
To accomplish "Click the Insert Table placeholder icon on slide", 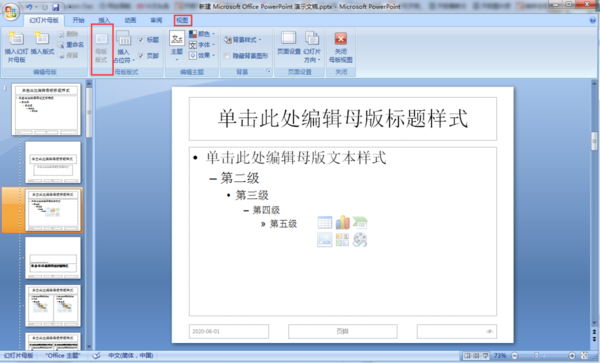I will tap(324, 223).
